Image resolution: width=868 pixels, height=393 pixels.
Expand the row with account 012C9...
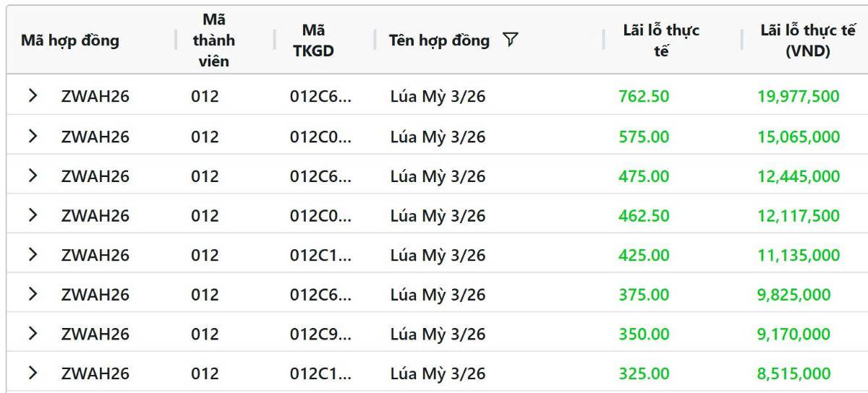33,334
